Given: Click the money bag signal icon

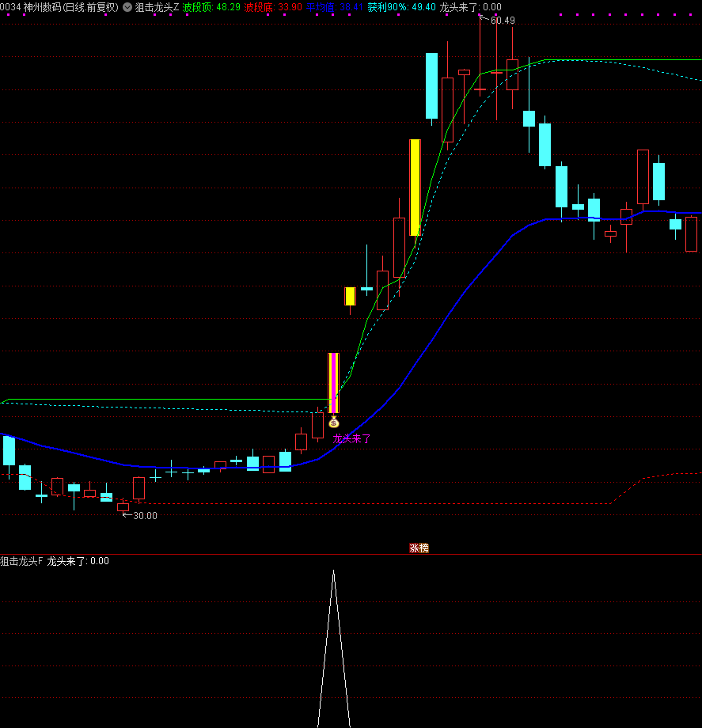Looking at the screenshot, I should (x=333, y=422).
